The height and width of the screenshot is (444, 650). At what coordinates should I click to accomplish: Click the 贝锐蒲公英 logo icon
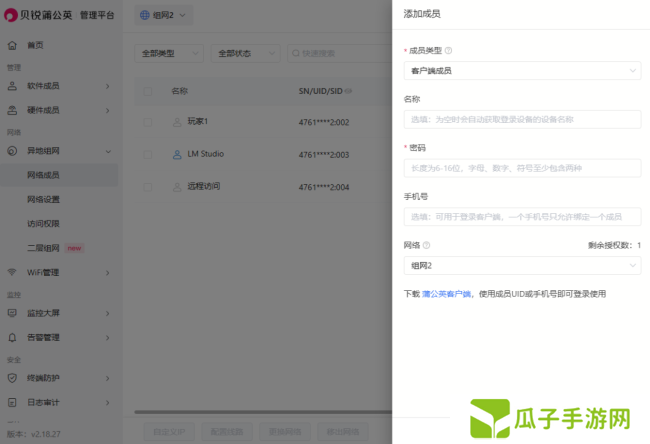[11, 15]
